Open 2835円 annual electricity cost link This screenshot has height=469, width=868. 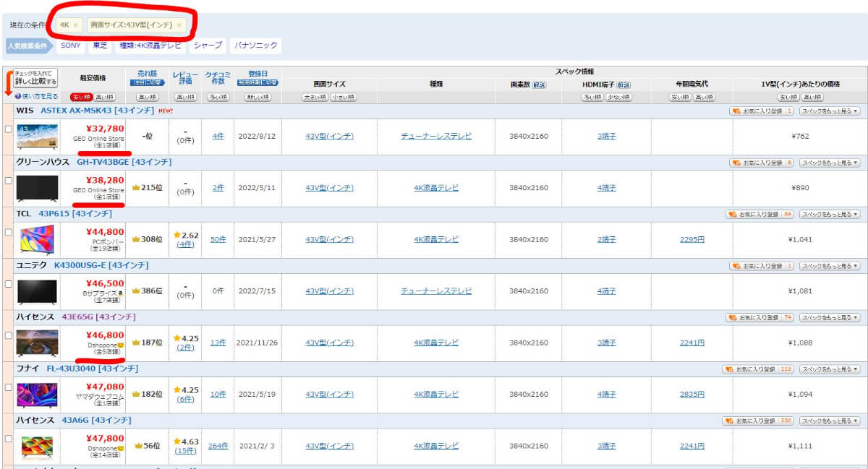[692, 395]
